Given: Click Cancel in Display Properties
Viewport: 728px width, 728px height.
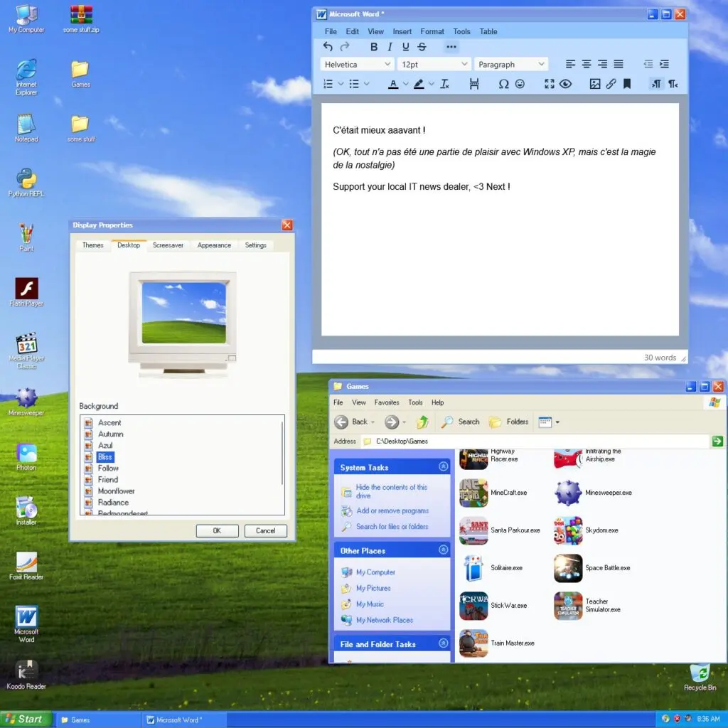Looking at the screenshot, I should point(266,530).
